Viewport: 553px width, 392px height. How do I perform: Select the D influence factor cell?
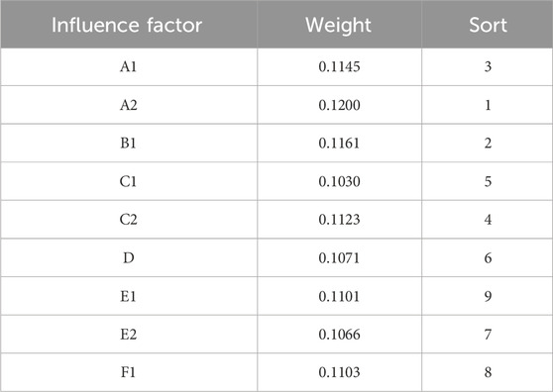(129, 257)
